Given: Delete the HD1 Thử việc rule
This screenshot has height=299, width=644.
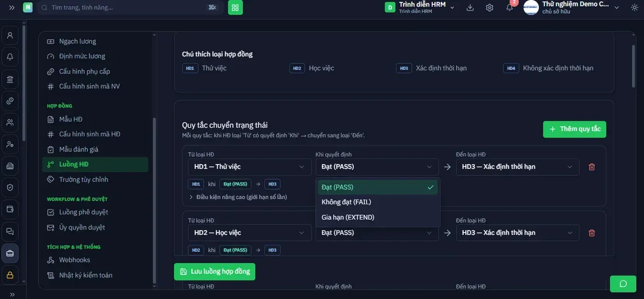Looking at the screenshot, I should 592,167.
